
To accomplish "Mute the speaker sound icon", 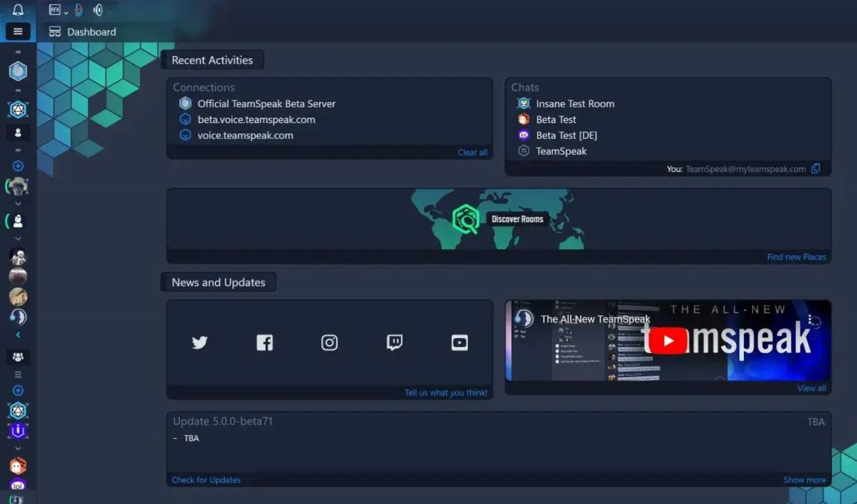I will (x=98, y=10).
